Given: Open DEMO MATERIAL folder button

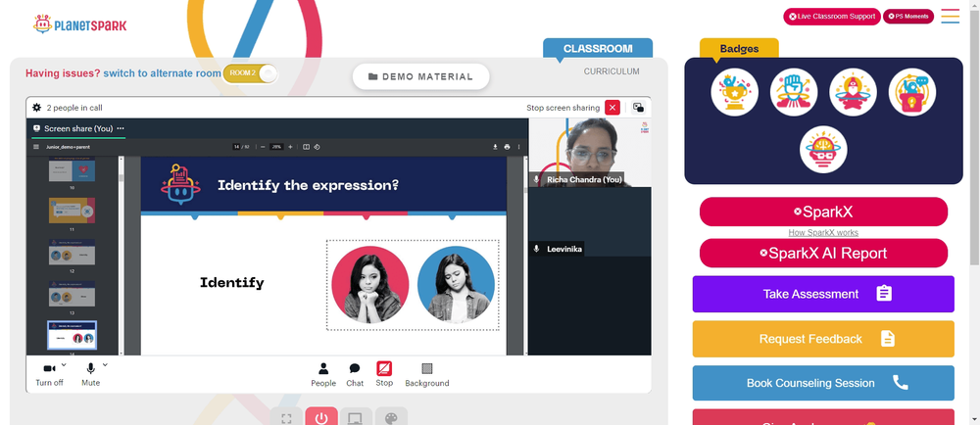Looking at the screenshot, I should (420, 76).
